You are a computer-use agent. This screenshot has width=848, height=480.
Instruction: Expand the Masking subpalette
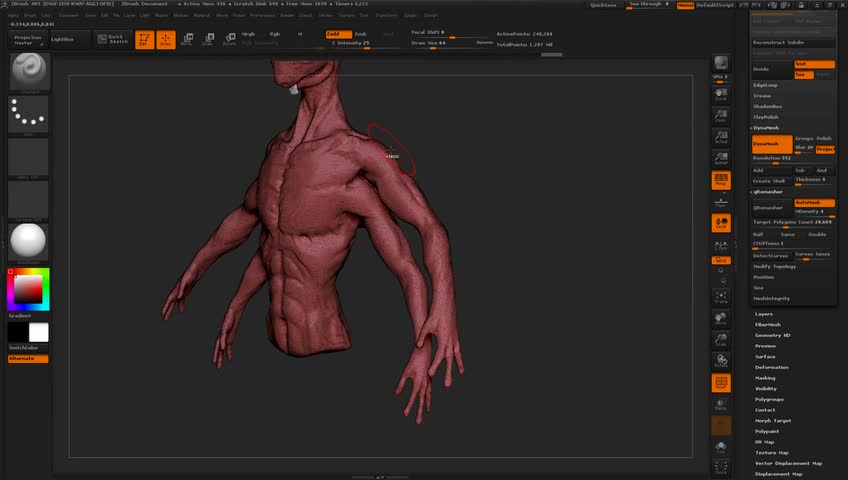[x=765, y=378]
